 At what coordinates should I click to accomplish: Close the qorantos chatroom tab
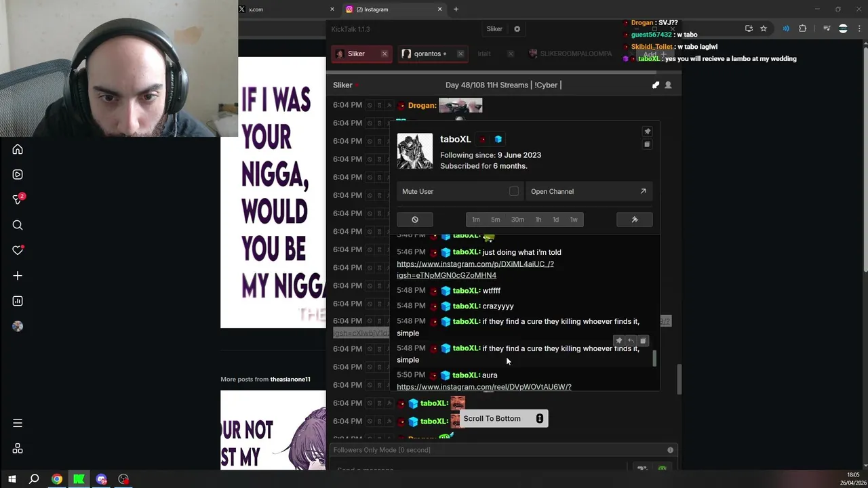point(460,54)
